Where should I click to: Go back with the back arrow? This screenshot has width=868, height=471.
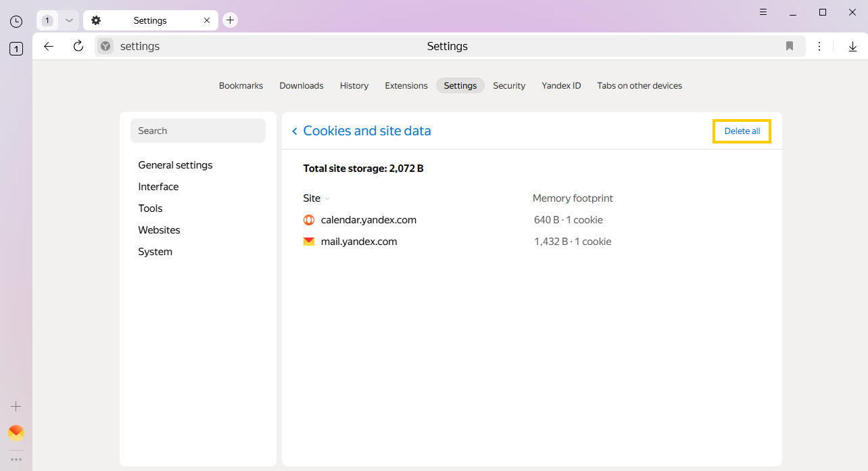pyautogui.click(x=48, y=46)
